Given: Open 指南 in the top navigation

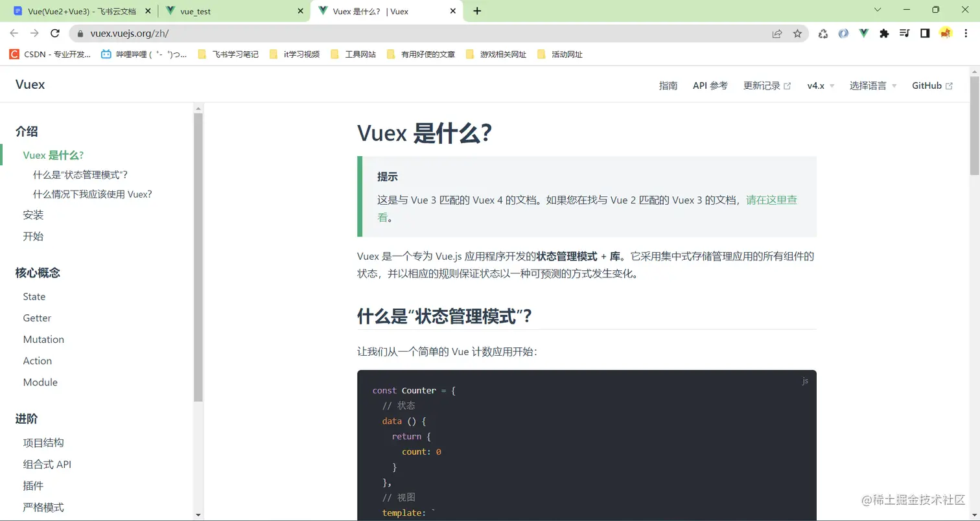Looking at the screenshot, I should click(668, 86).
